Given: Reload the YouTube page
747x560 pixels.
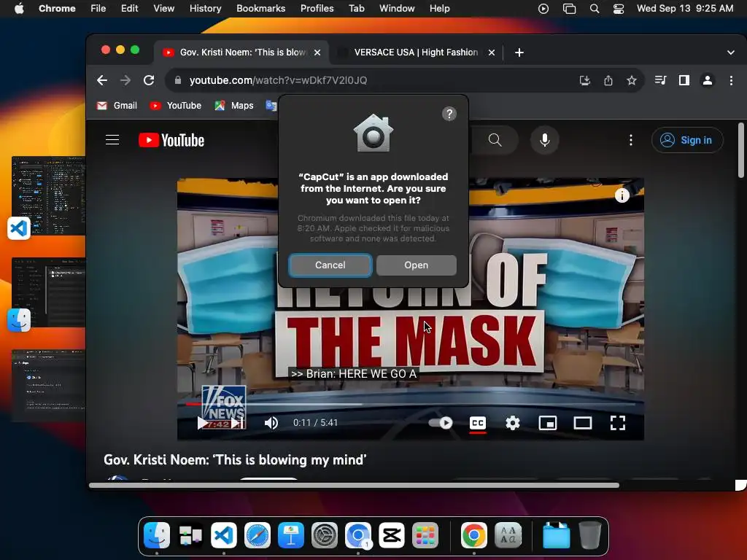Looking at the screenshot, I should (149, 80).
